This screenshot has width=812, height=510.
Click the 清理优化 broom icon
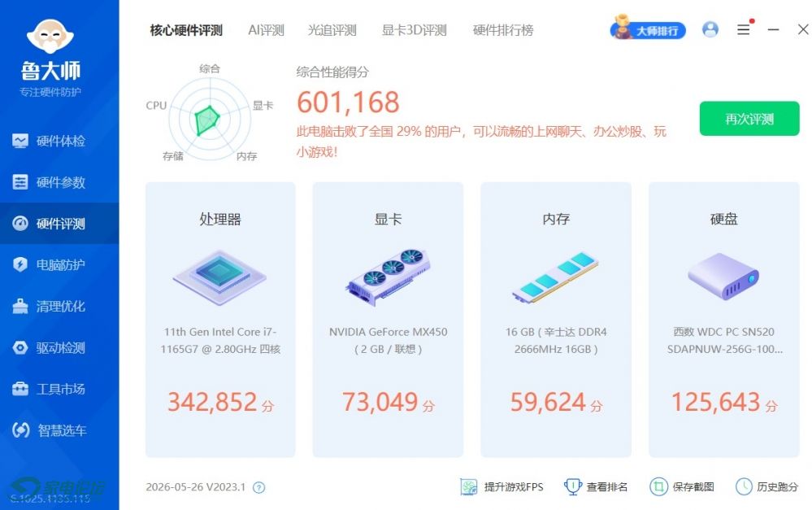pos(20,307)
